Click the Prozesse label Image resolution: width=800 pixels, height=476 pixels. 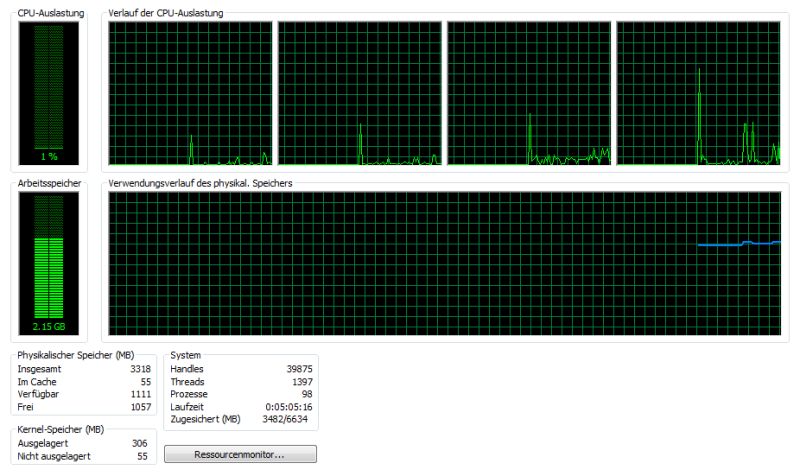(x=189, y=394)
